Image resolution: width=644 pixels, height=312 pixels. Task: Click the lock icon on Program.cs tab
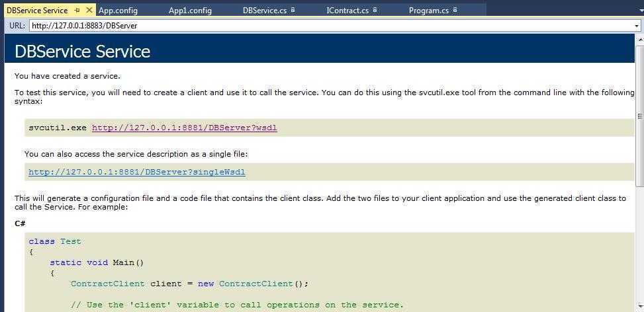[455, 10]
